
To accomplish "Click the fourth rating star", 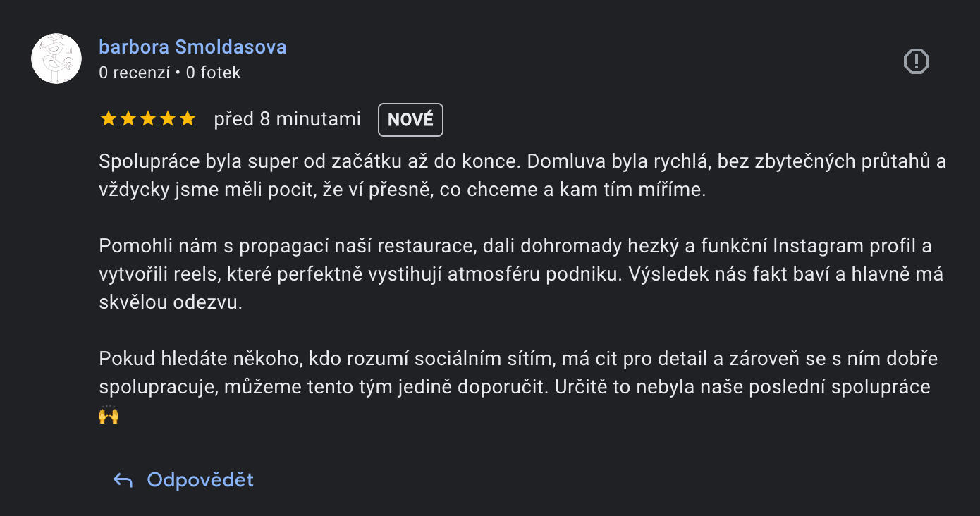I will point(167,119).
